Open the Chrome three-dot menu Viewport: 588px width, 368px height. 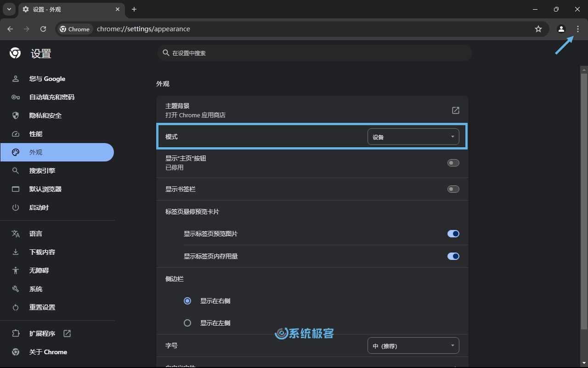(x=578, y=29)
